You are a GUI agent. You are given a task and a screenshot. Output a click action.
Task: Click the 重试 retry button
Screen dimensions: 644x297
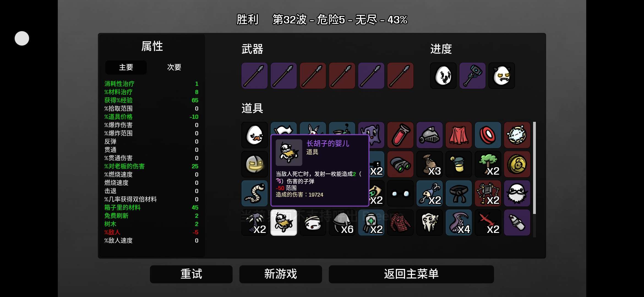pyautogui.click(x=191, y=274)
